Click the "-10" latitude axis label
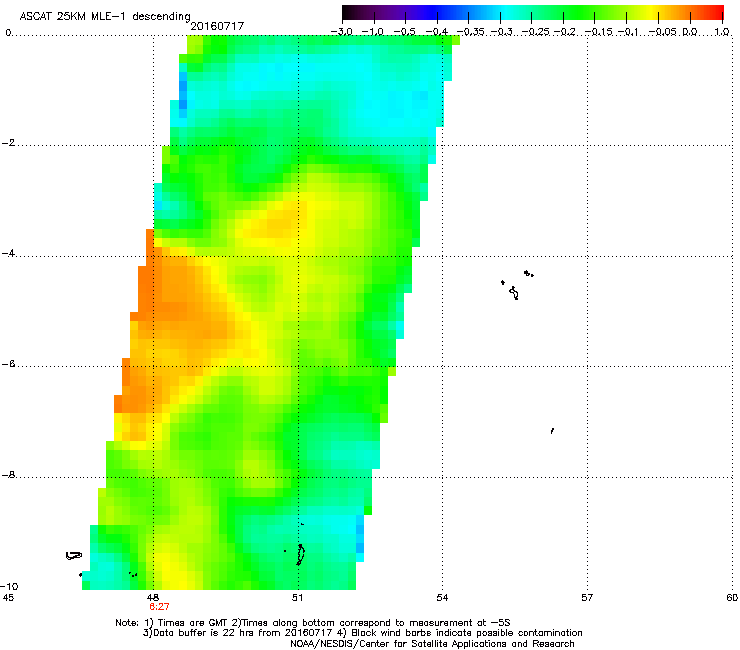The width and height of the screenshot is (740, 650). tap(9, 586)
